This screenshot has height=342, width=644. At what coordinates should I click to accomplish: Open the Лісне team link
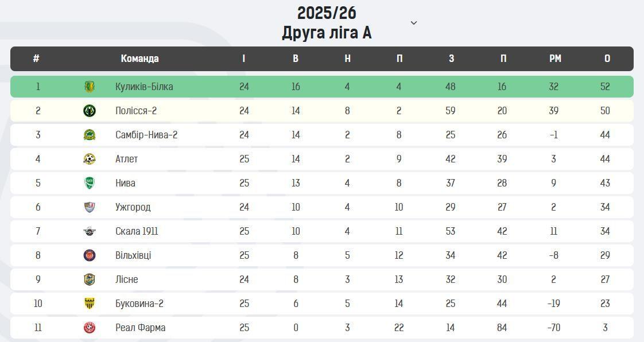[126, 279]
